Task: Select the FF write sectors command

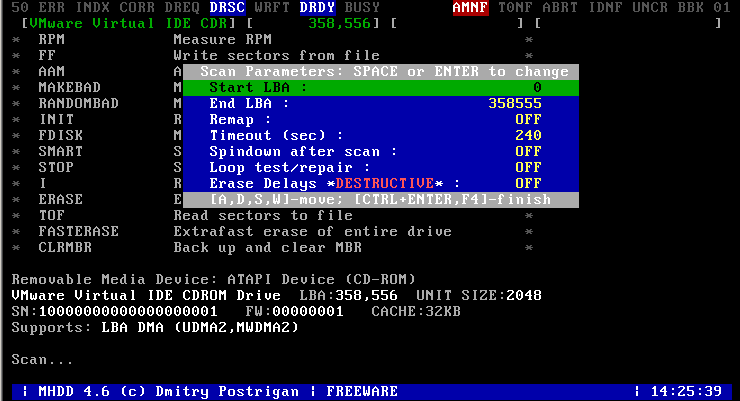Action: [47, 55]
